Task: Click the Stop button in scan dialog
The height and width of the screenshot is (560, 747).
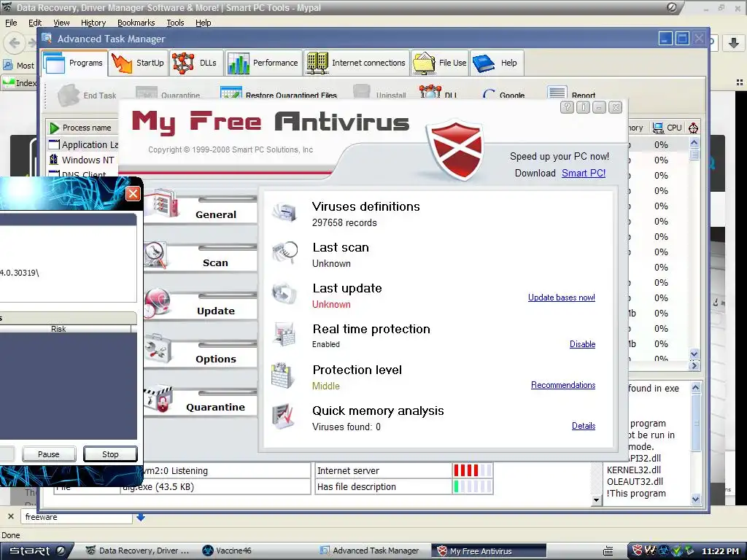Action: coord(110,454)
